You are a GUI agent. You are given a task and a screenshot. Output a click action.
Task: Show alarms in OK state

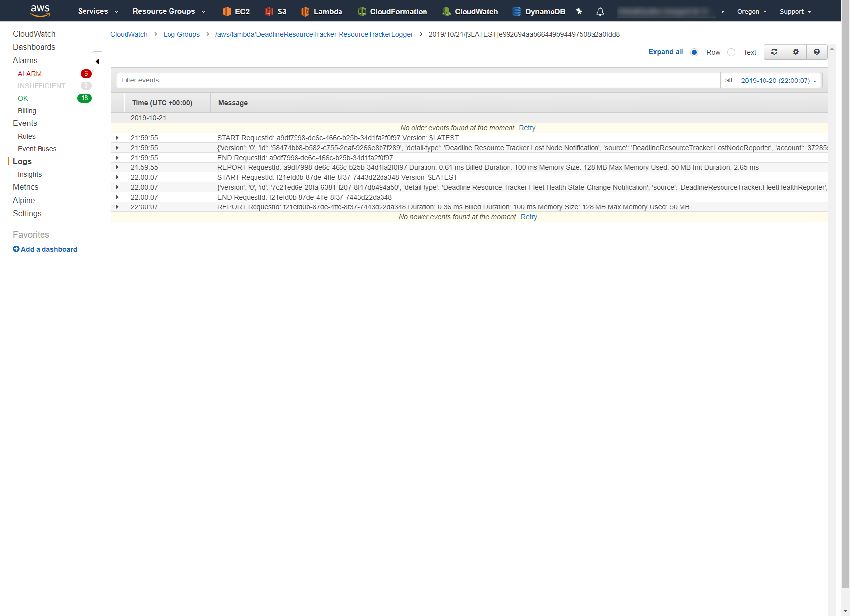coord(23,98)
